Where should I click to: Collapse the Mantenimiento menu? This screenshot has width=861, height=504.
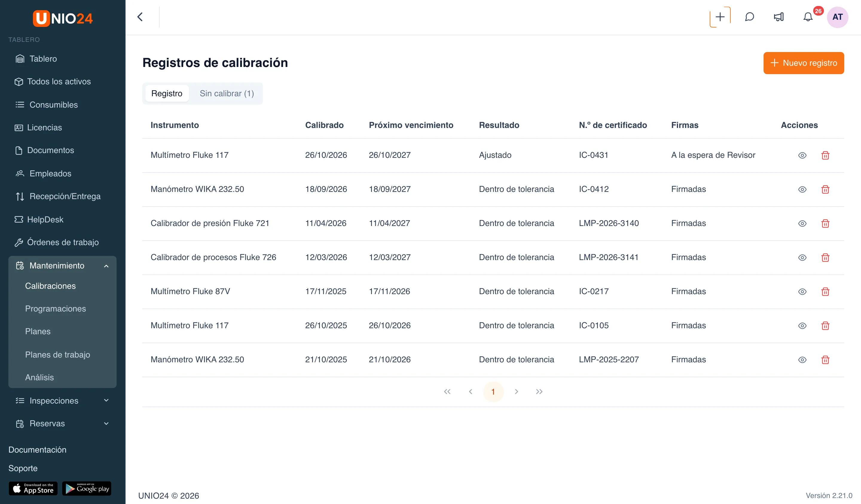pos(62,265)
